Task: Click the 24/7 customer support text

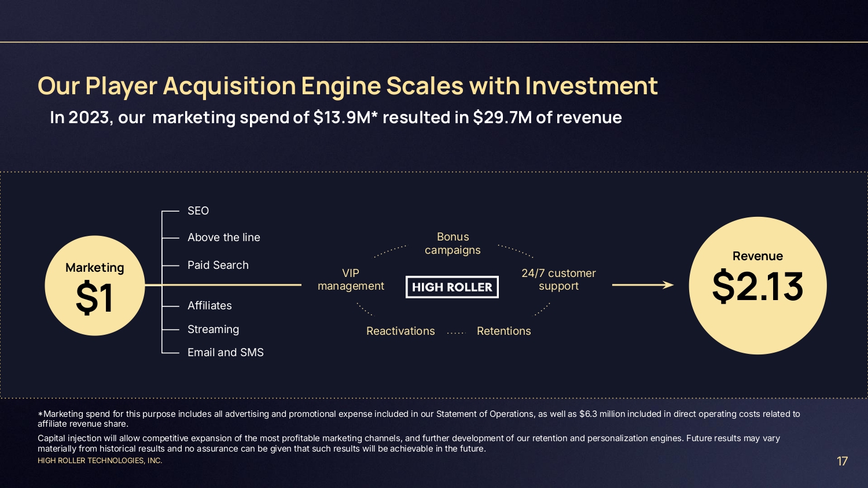Action: coord(558,280)
